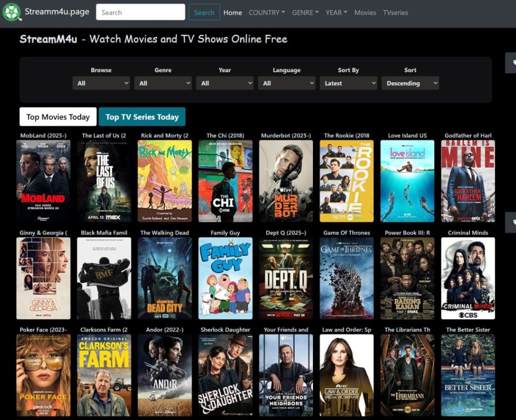
Task: Expand the YEAR menu in navbar
Action: [x=336, y=13]
